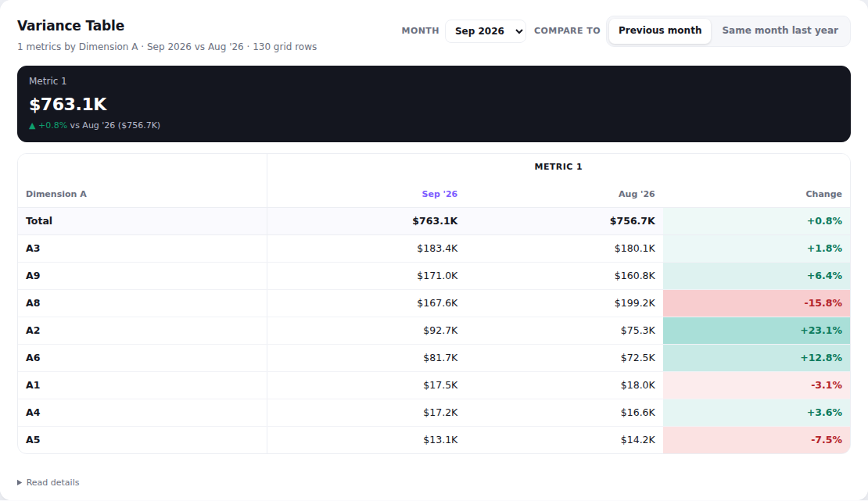Select the A8 row label
This screenshot has width=868, height=501.
(x=33, y=302)
